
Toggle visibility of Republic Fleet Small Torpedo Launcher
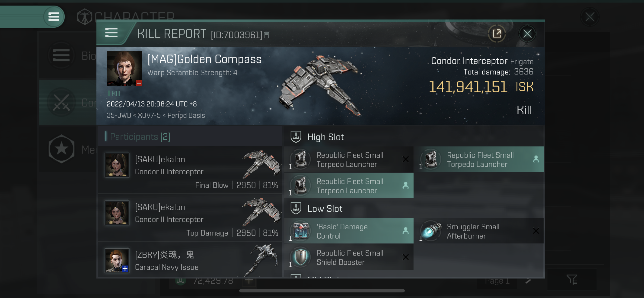tap(405, 159)
